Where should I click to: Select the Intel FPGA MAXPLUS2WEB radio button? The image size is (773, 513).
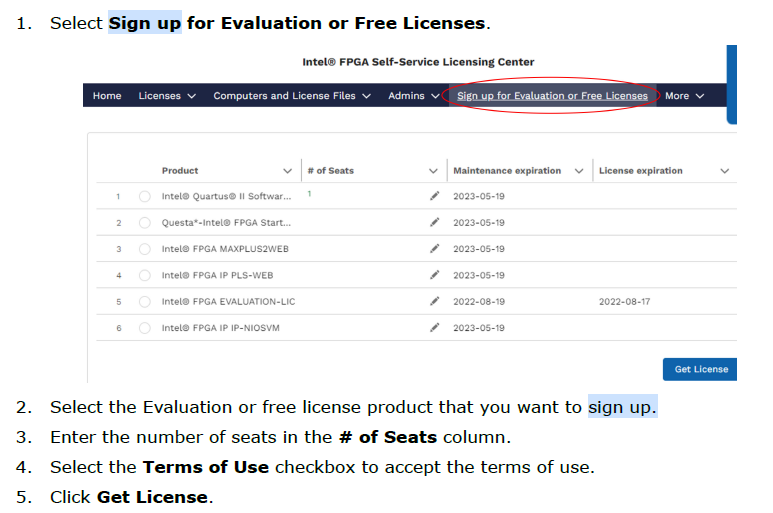pyautogui.click(x=144, y=249)
